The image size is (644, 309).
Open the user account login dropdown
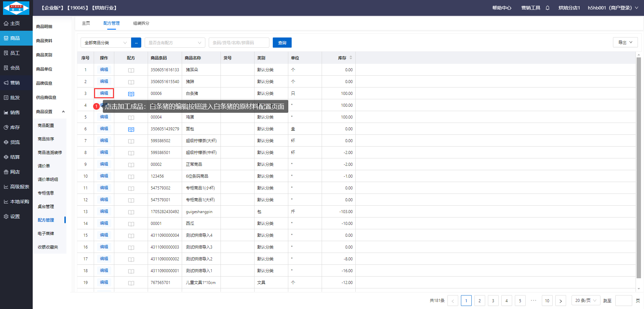613,8
